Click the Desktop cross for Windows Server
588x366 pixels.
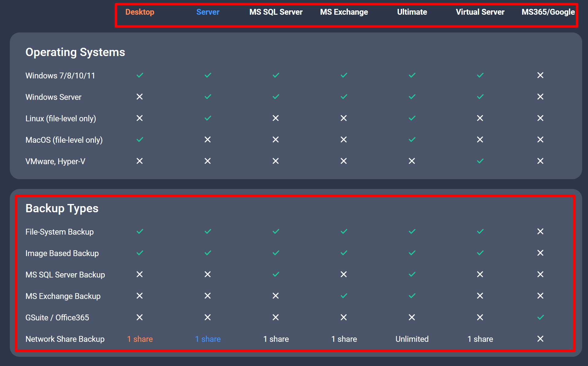coord(139,96)
